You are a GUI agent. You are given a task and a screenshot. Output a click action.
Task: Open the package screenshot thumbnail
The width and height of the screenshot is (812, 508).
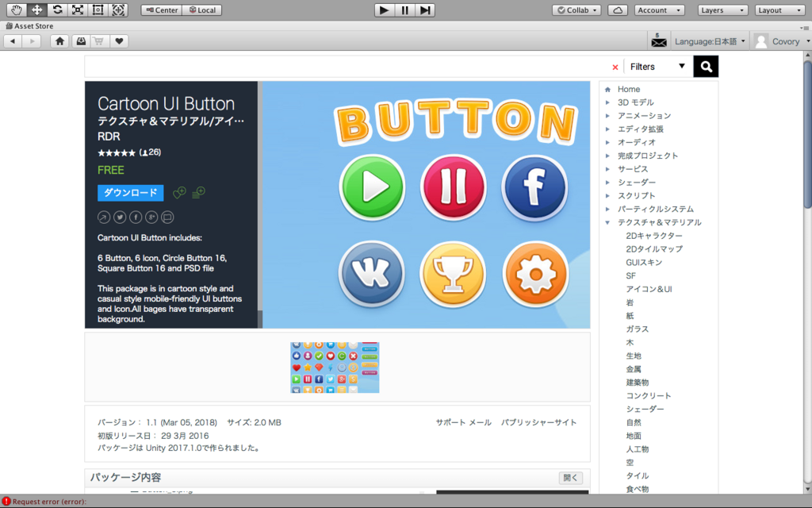[x=335, y=367]
